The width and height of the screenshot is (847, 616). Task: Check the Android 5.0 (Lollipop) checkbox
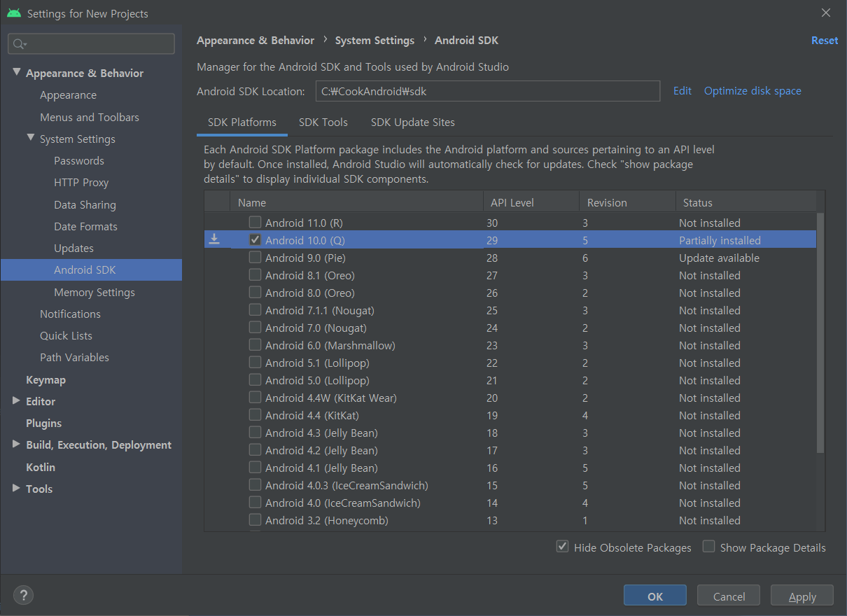(255, 380)
